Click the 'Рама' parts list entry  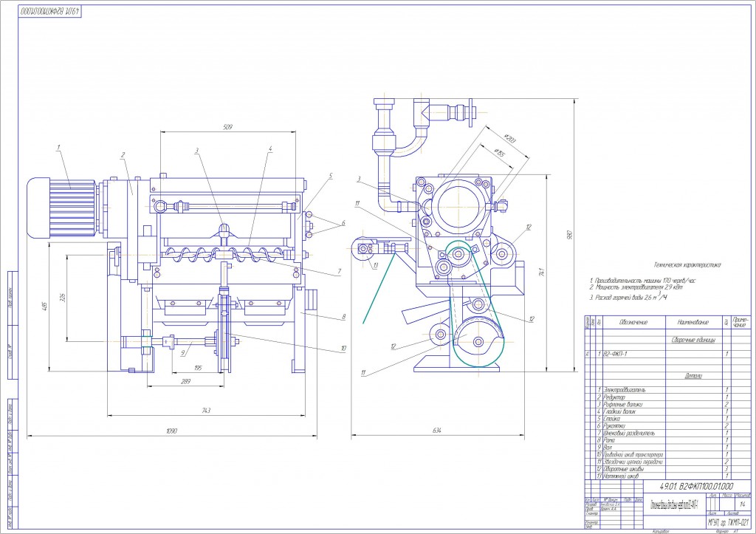[609, 440]
